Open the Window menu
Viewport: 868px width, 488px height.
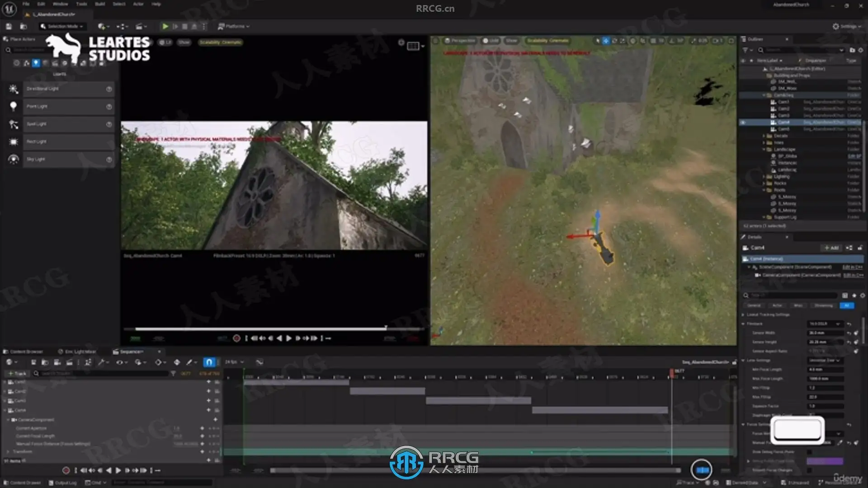60,4
